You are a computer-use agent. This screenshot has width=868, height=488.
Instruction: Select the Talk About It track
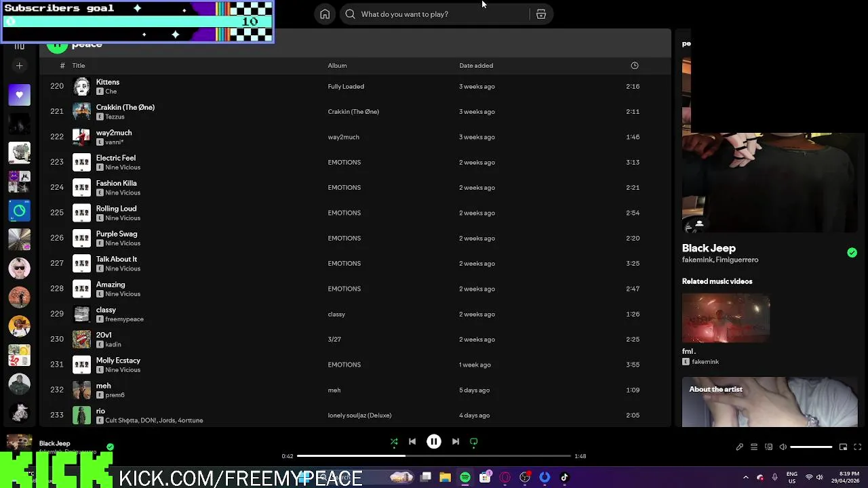(x=355, y=264)
